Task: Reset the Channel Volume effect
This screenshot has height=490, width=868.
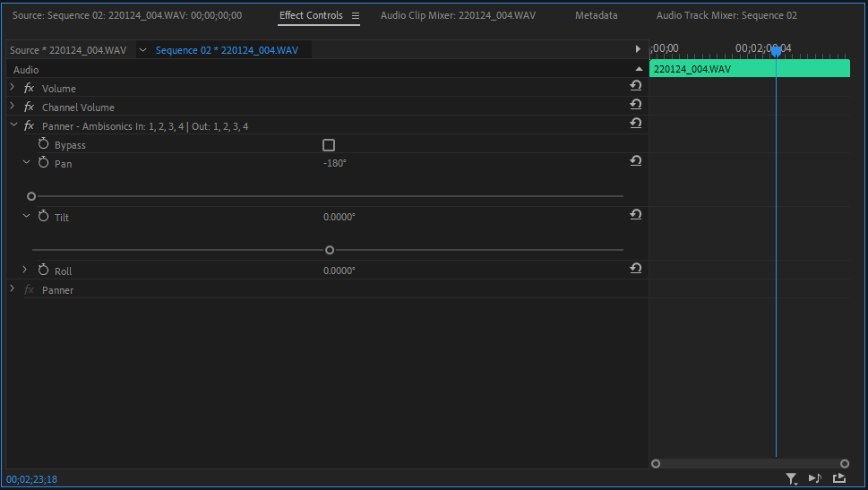Action: pos(635,104)
